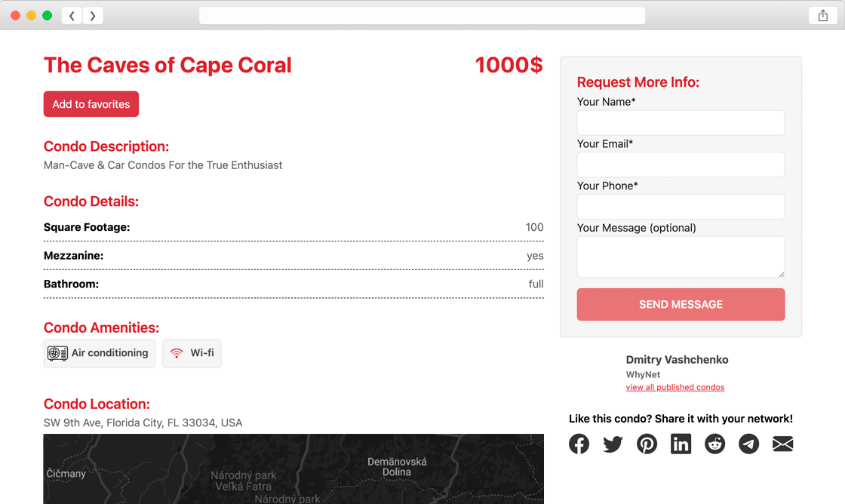Click the Pinterest share icon
The height and width of the screenshot is (504, 845).
click(647, 444)
